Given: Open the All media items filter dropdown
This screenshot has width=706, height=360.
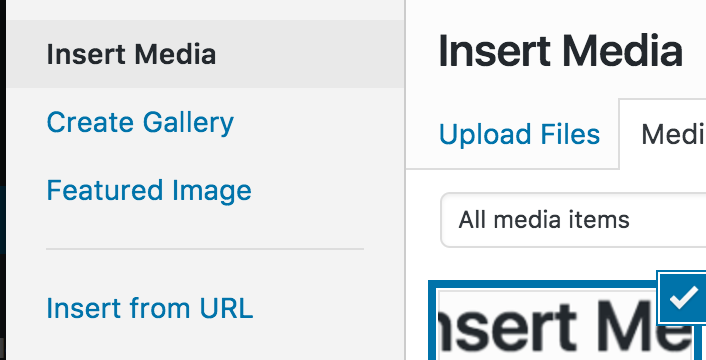Looking at the screenshot, I should pyautogui.click(x=573, y=220).
